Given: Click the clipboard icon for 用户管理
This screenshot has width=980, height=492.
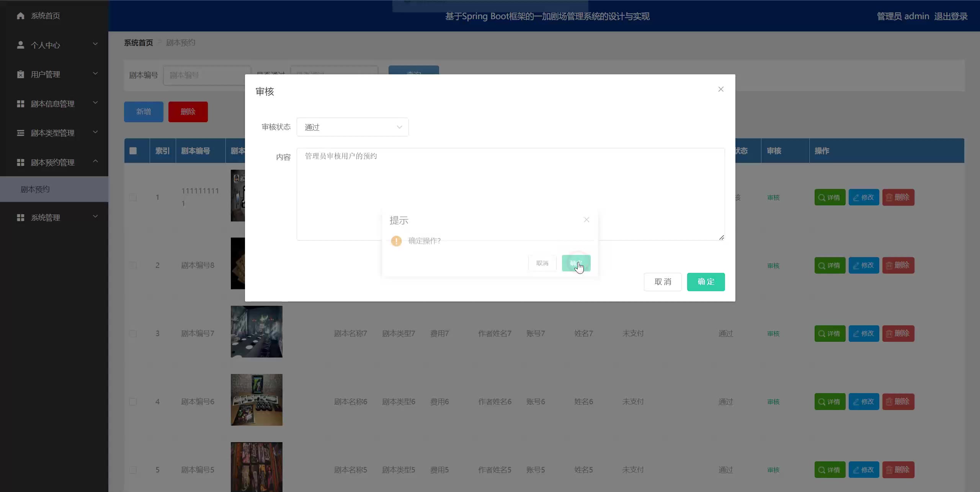Looking at the screenshot, I should tap(21, 74).
